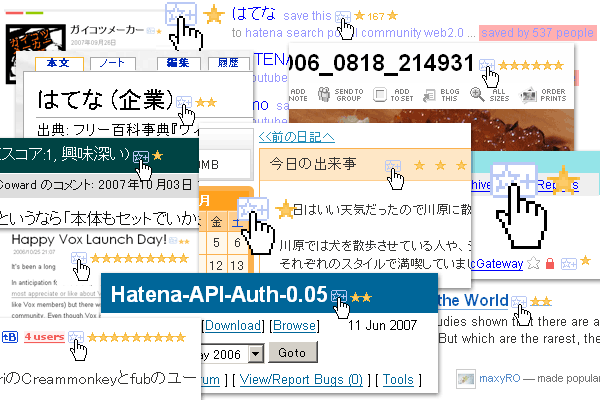600x400 pixels.
Task: Click the 'saved by 537 people' label
Action: tap(538, 33)
